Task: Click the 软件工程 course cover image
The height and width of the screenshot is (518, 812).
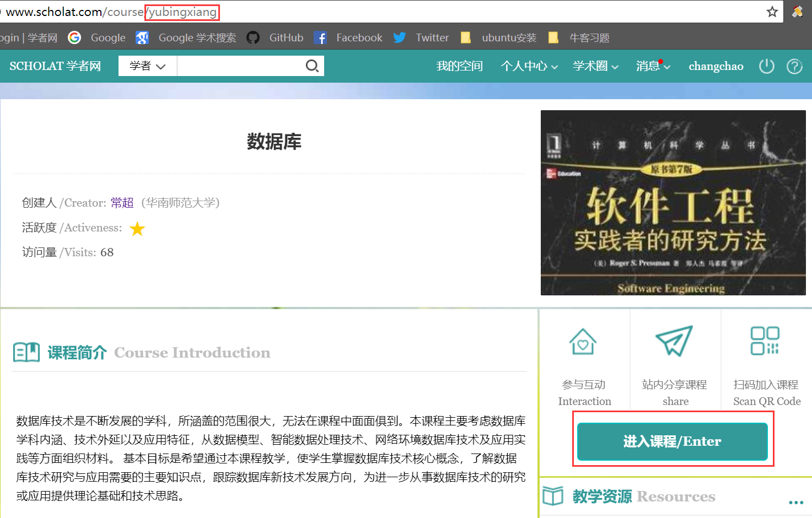Action: [673, 203]
